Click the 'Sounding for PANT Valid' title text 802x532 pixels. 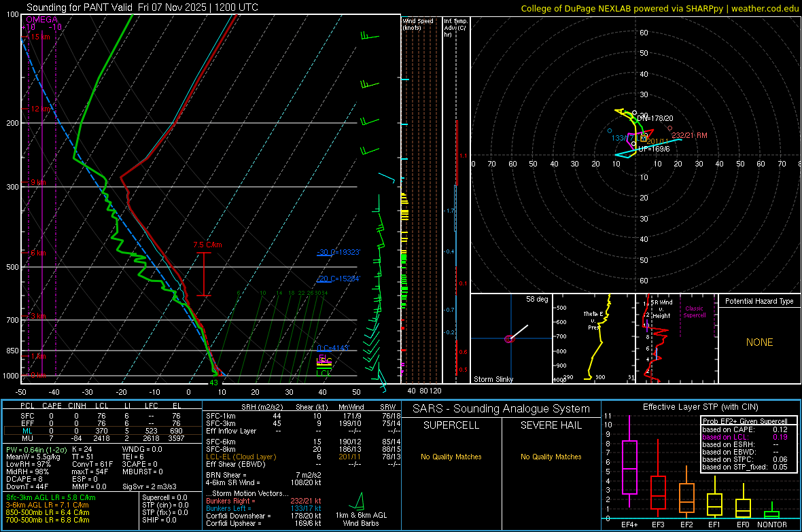pos(80,7)
